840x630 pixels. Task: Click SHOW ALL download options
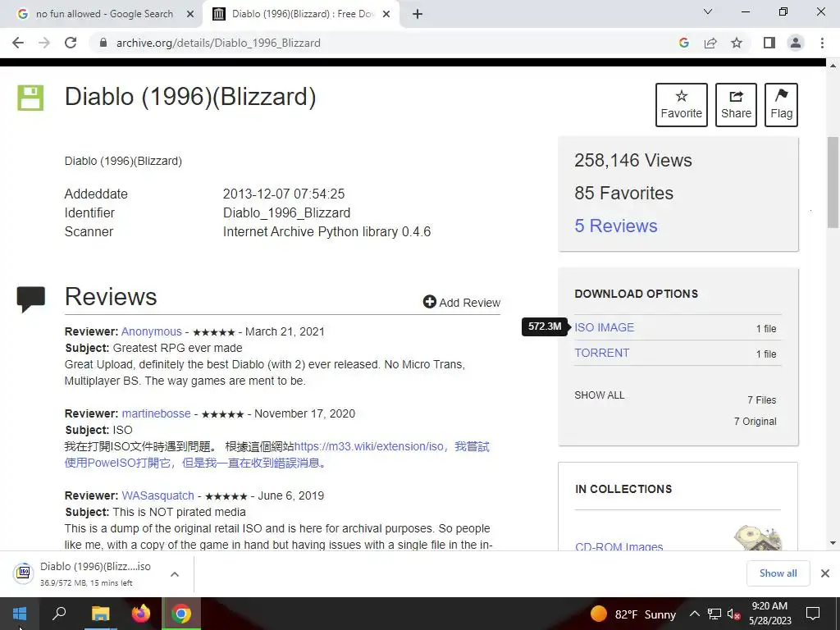coord(600,395)
